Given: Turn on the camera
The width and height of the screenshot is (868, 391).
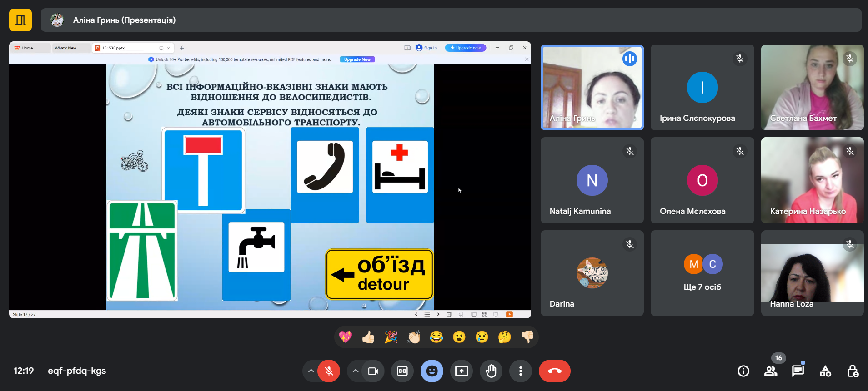Looking at the screenshot, I should click(373, 371).
